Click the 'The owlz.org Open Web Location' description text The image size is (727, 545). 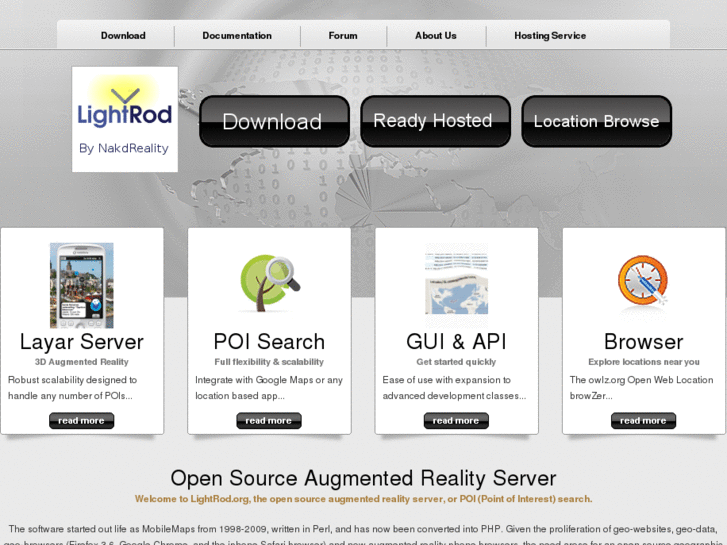pyautogui.click(x=641, y=388)
